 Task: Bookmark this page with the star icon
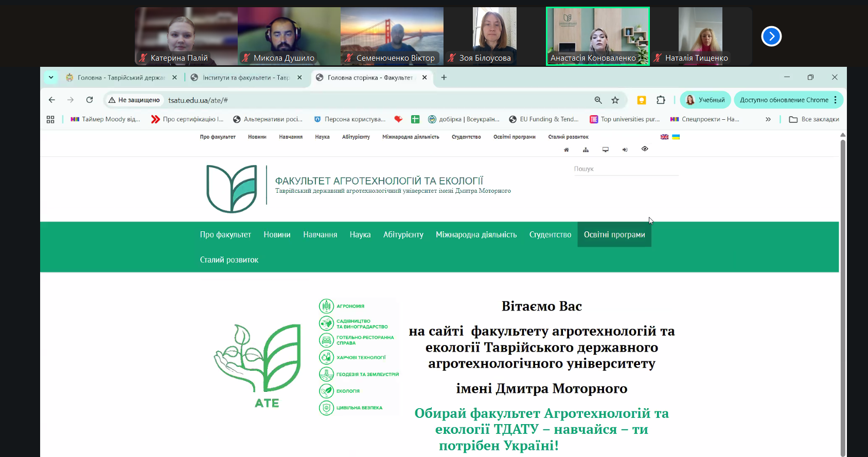click(x=615, y=100)
